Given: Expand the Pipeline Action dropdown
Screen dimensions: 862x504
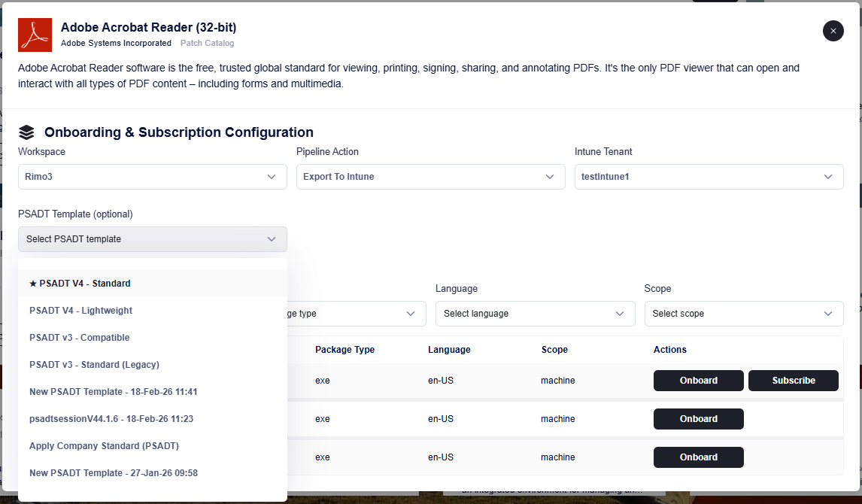Looking at the screenshot, I should pos(430,177).
